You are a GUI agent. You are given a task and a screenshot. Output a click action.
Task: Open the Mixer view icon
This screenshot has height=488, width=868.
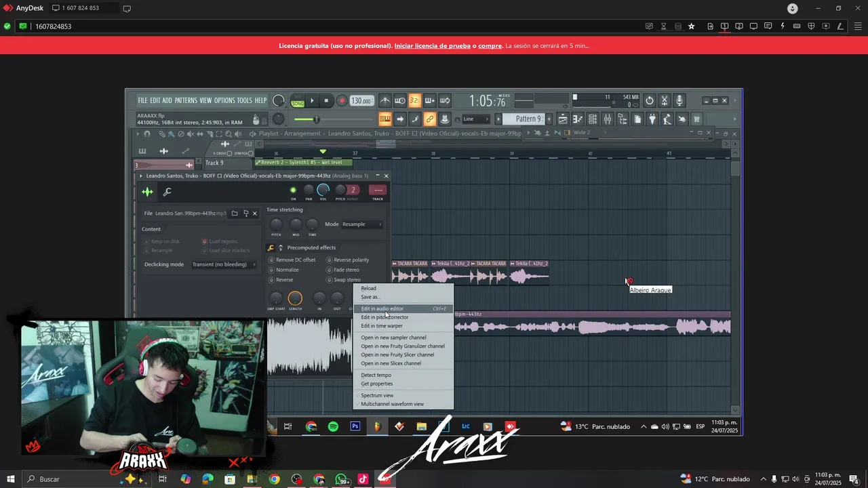tap(608, 119)
